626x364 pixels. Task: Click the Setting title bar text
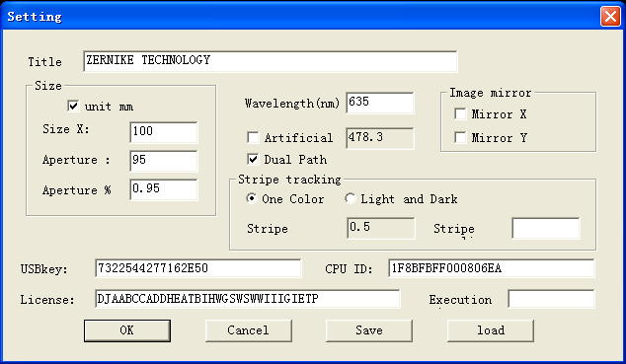click(35, 17)
